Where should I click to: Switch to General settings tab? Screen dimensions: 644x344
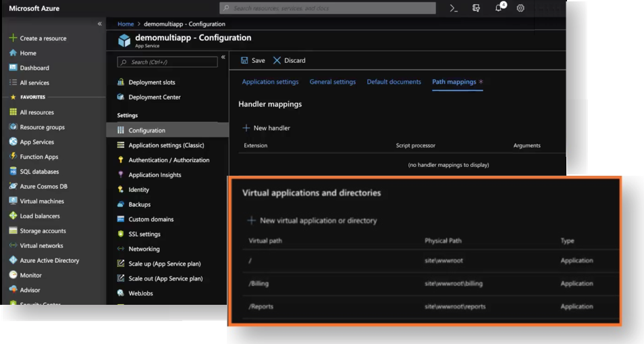[333, 82]
